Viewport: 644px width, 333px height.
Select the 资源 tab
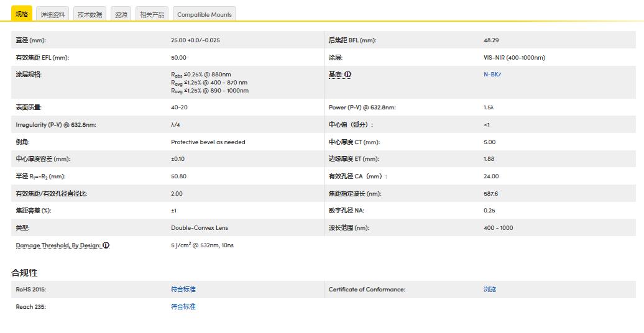121,14
